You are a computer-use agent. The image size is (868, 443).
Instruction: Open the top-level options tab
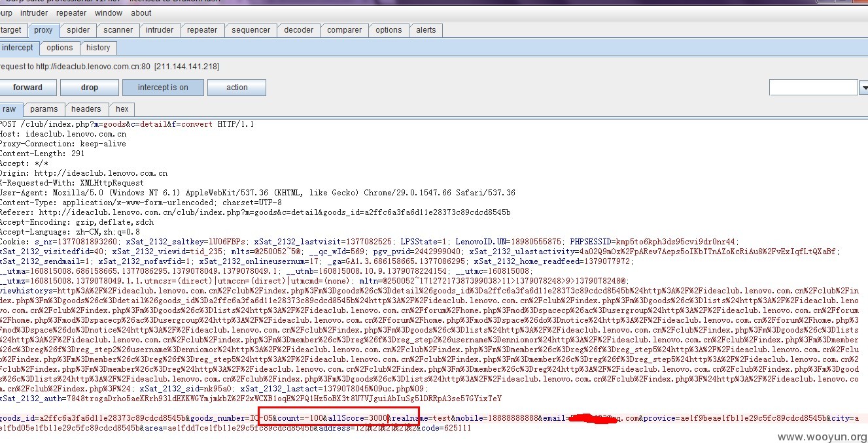pyautogui.click(x=389, y=30)
